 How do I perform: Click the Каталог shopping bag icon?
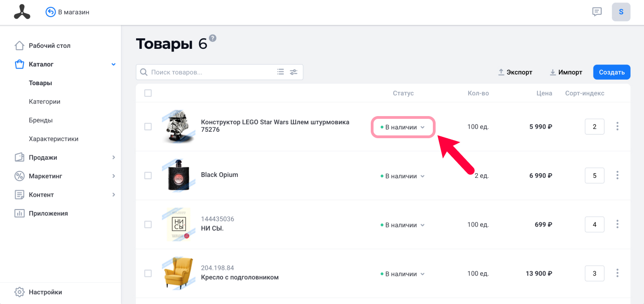point(19,64)
